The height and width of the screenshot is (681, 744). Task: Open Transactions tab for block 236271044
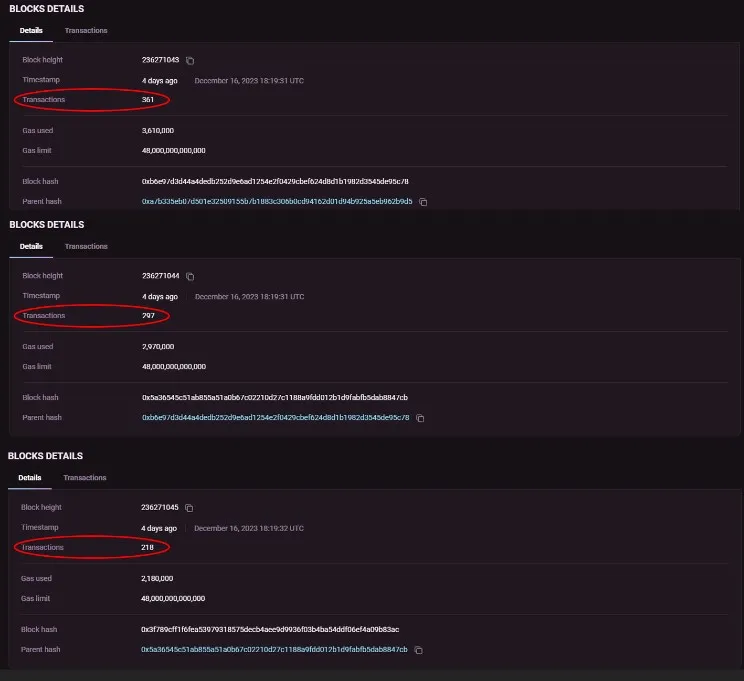pos(86,246)
